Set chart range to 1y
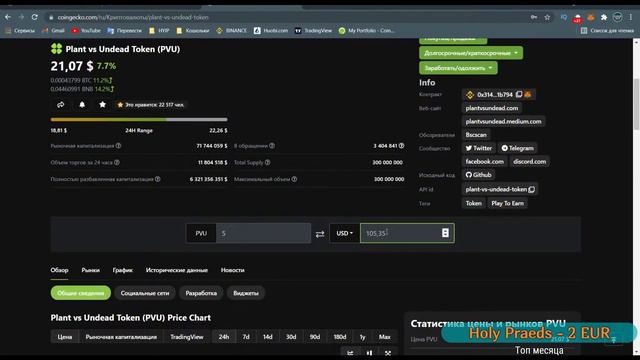This screenshot has height=360, width=640. (362, 337)
